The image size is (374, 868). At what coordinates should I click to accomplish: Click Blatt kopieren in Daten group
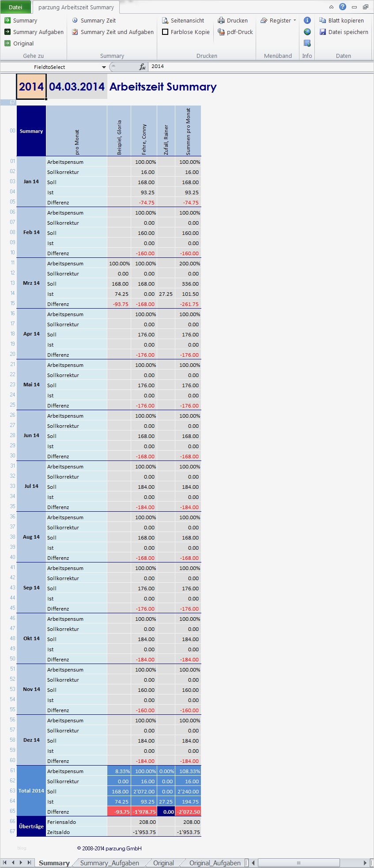tap(323, 21)
